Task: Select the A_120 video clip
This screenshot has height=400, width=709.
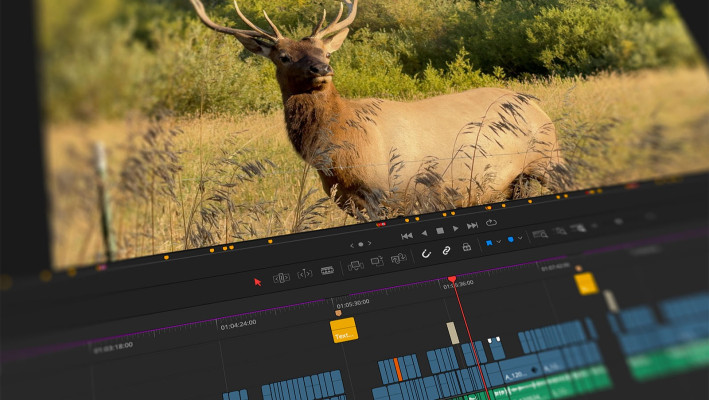Action: 521,370
